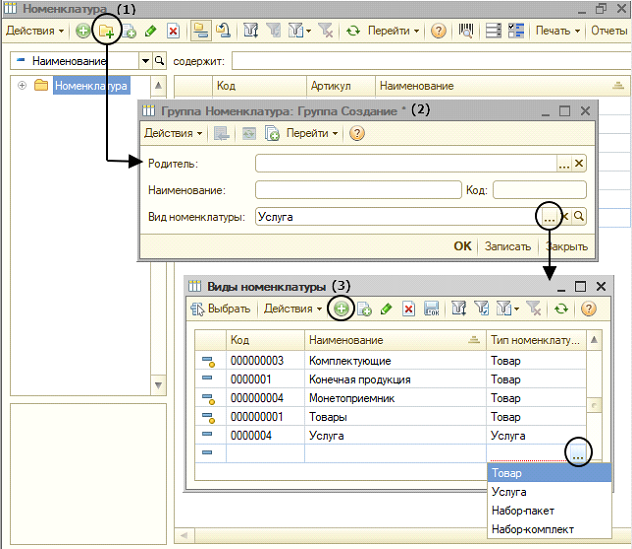Screen dimensions: 632x549
Task: Click magnifier search button beside Наименование combo
Action: [x=160, y=61]
